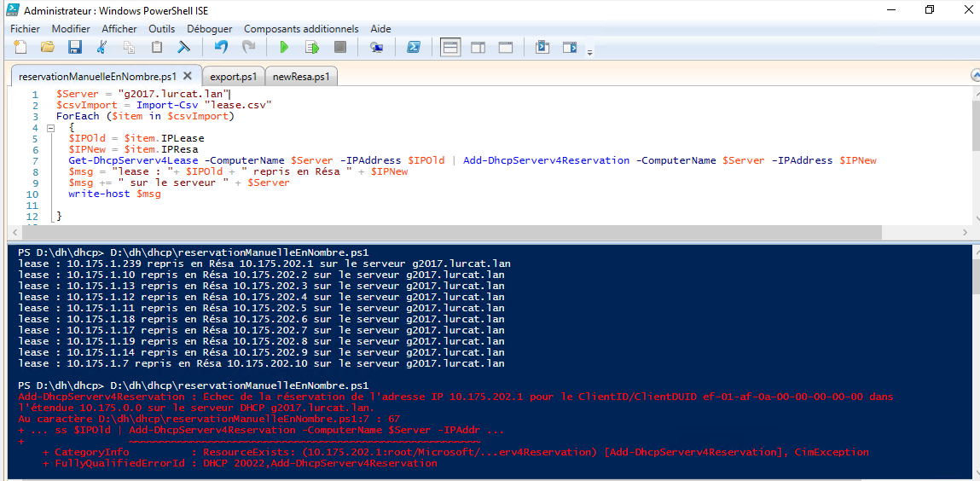Click the Run Selection icon
The width and height of the screenshot is (980, 481).
coord(312,48)
